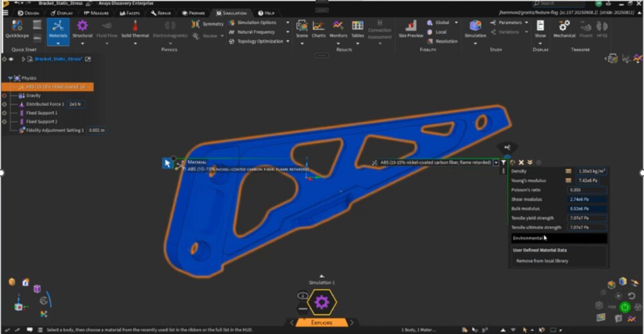The width and height of the screenshot is (644, 334).
Task: Expand the Bracket_Static_Stress tree node
Action: point(23,59)
